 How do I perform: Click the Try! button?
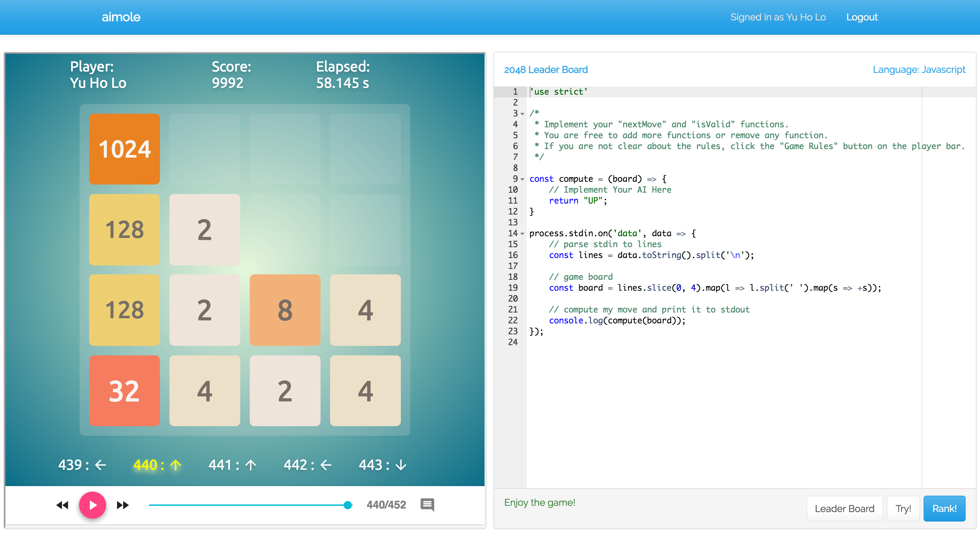click(x=903, y=508)
